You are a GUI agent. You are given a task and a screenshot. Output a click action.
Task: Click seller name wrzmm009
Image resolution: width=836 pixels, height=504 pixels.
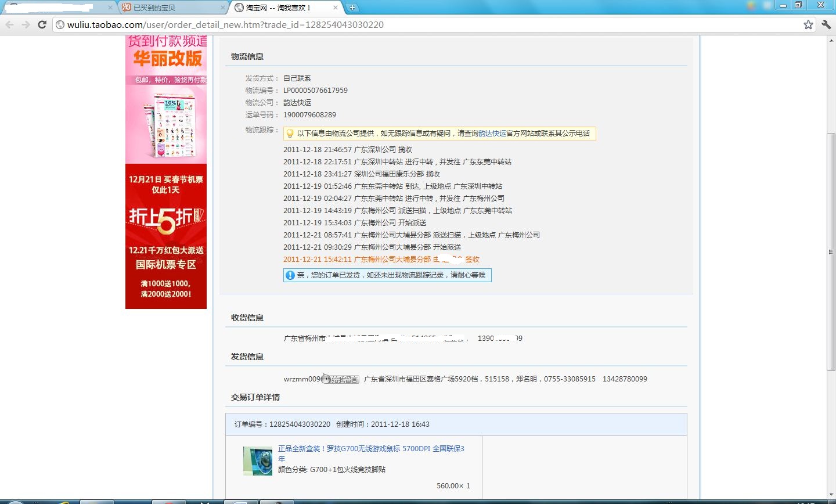tap(302, 379)
